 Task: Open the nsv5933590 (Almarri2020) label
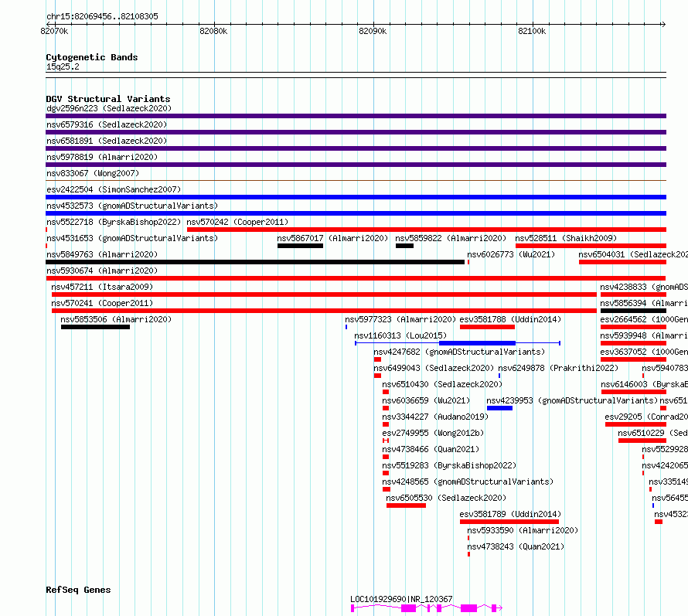point(523,530)
